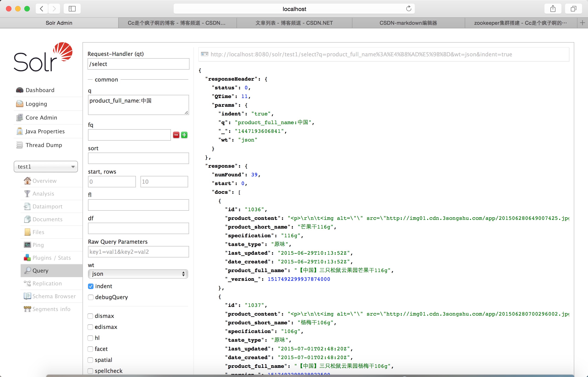Enable the dismax checkbox
This screenshot has width=588, height=377.
(x=90, y=316)
